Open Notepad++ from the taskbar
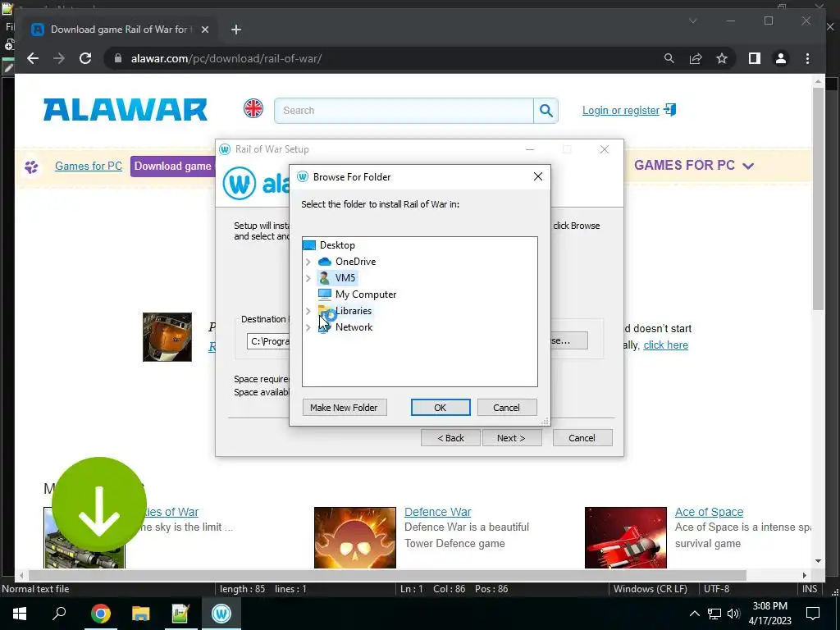 click(180, 614)
